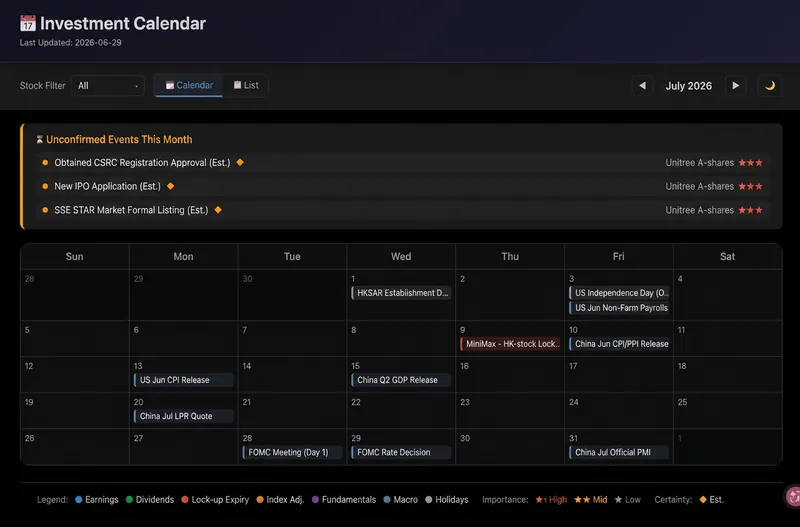
Task: Select the July 16 calendar cell
Action: tap(510, 374)
